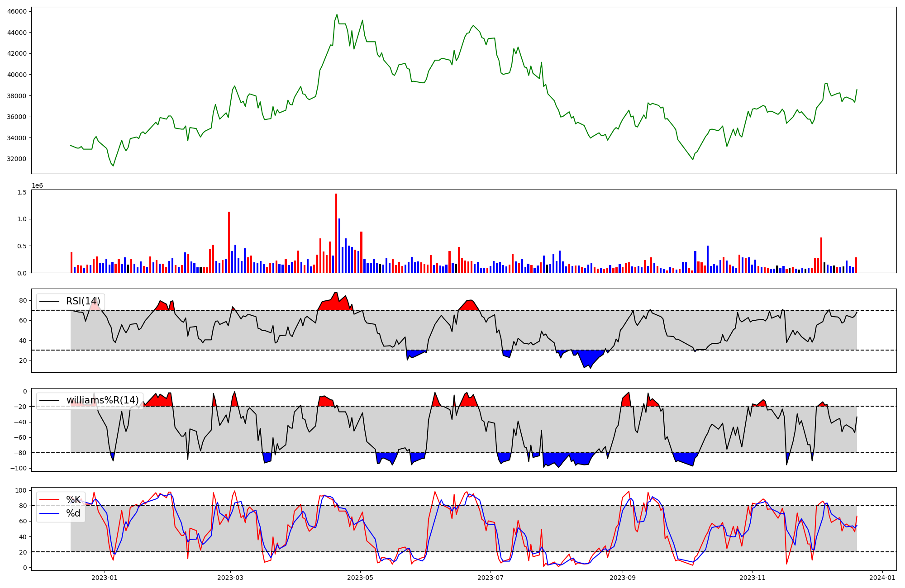Click the RSI(14) legend label
The height and width of the screenshot is (588, 905).
pyautogui.click(x=83, y=301)
